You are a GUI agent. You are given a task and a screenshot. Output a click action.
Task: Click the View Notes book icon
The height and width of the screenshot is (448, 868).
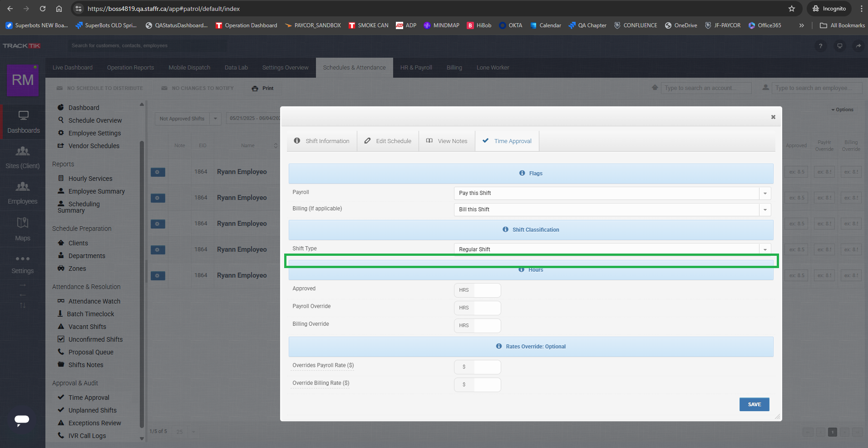point(429,141)
